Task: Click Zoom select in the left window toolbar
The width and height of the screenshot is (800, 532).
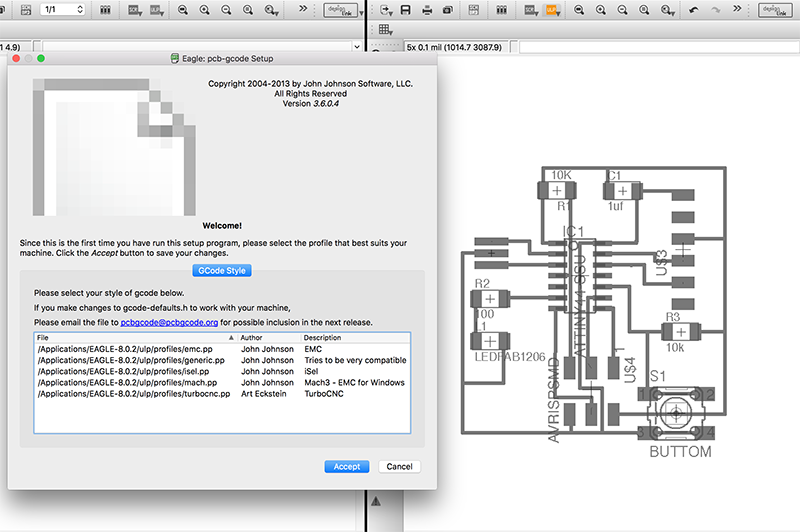Action: [x=271, y=10]
